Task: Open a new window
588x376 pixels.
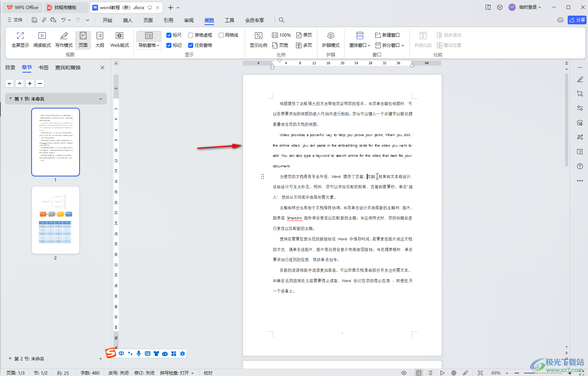Action: 387,35
